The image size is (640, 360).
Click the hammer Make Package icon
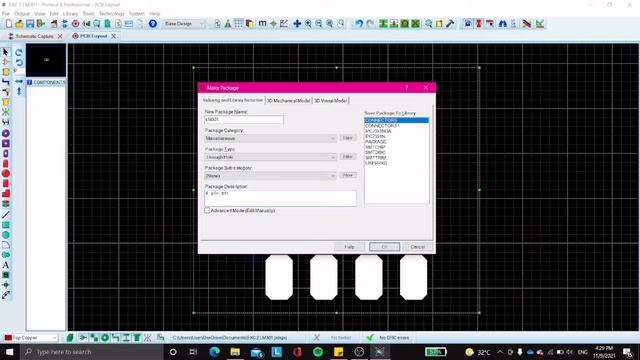450,24
